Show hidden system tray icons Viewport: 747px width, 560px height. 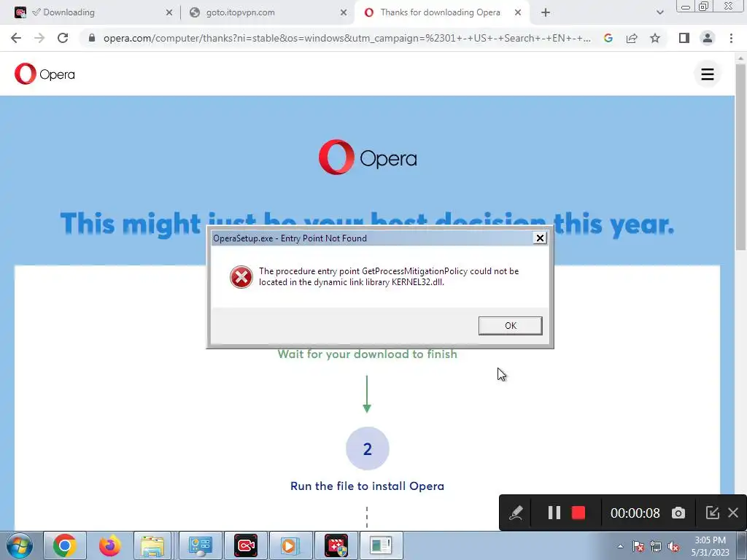620,546
